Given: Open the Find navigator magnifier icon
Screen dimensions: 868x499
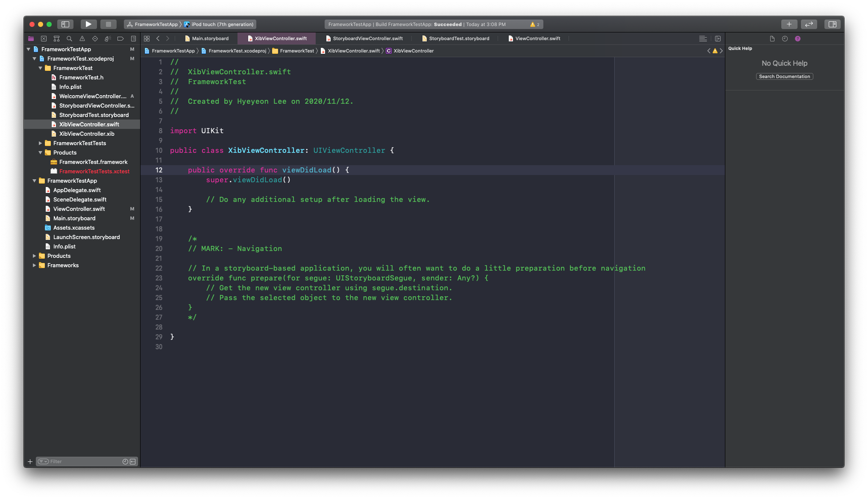Looking at the screenshot, I should (x=69, y=38).
